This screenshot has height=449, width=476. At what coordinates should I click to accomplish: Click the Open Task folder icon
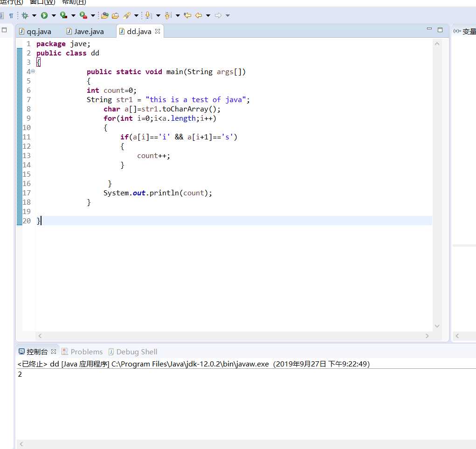pos(115,15)
